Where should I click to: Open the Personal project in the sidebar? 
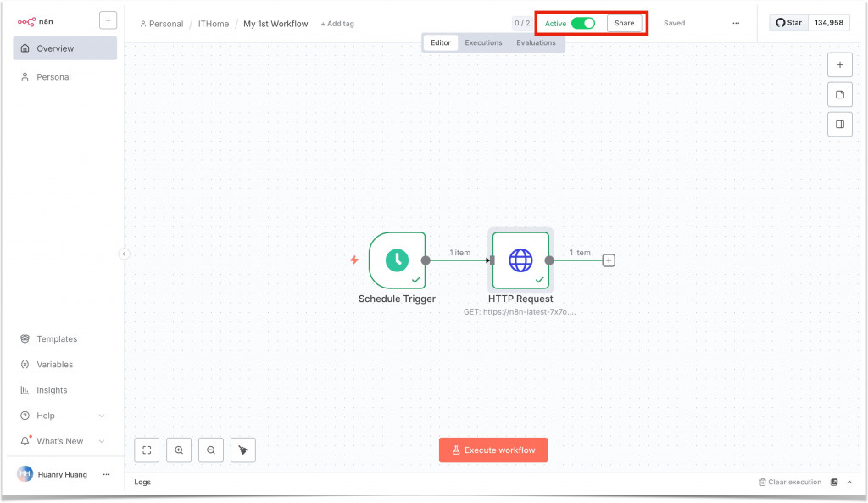(x=64, y=77)
